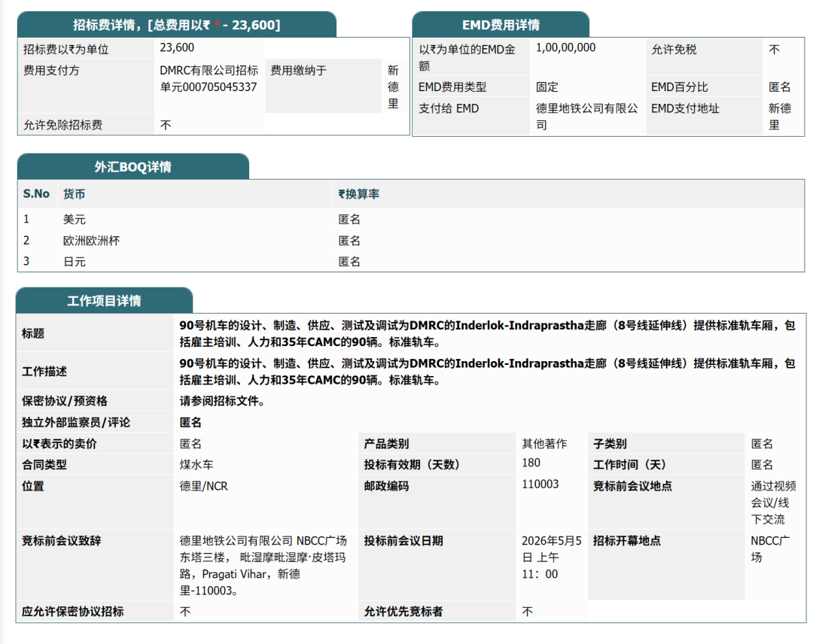
Task: Select the 工作项目详情 section header
Action: 105,300
